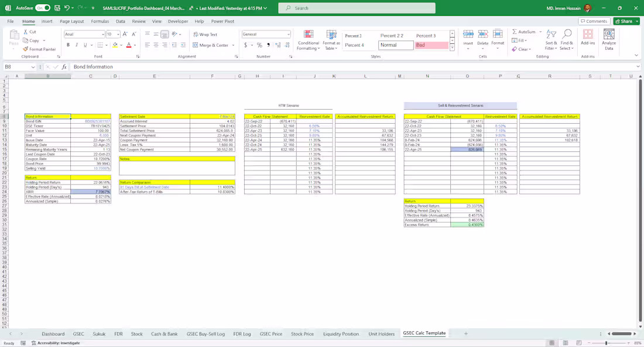644x347 pixels.
Task: Toggle bottom align for cell contents
Action: [x=165, y=34]
